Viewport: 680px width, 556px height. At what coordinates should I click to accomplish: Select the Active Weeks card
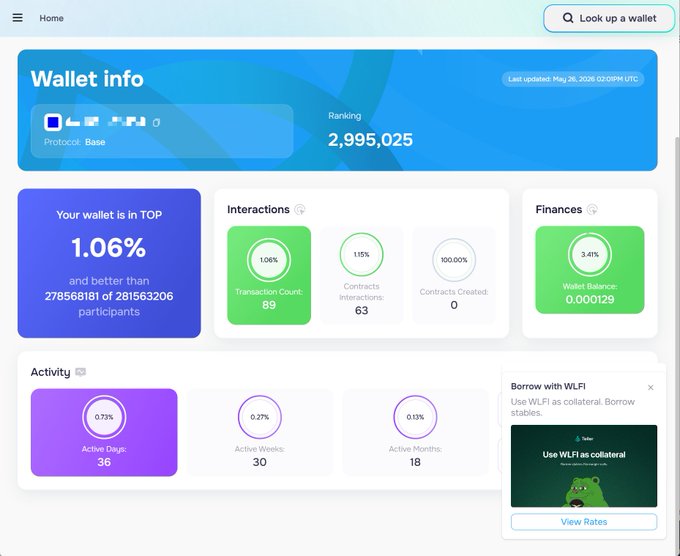(260, 432)
